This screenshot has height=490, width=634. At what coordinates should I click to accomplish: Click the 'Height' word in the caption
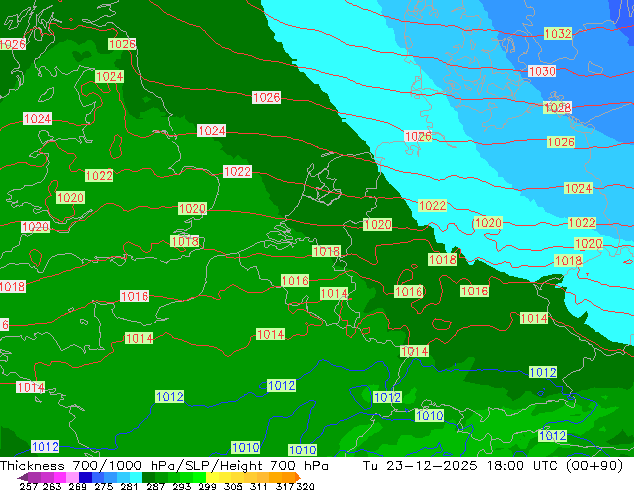(241, 466)
